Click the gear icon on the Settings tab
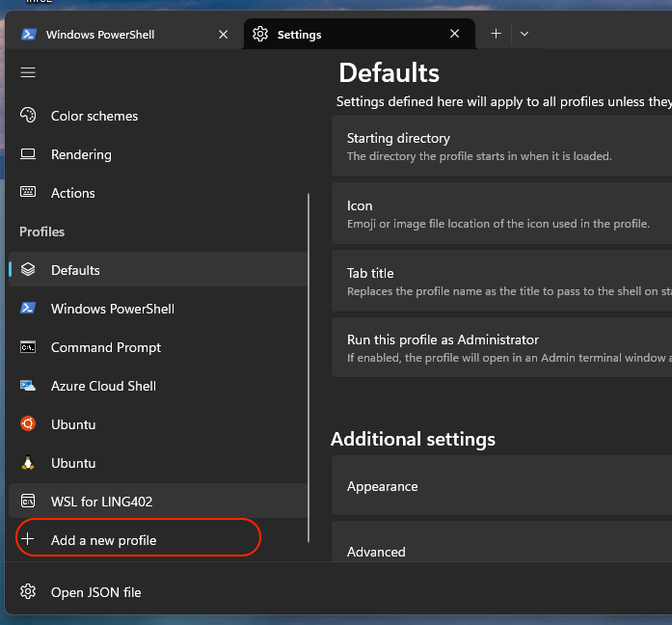This screenshot has width=672, height=625. coord(260,34)
